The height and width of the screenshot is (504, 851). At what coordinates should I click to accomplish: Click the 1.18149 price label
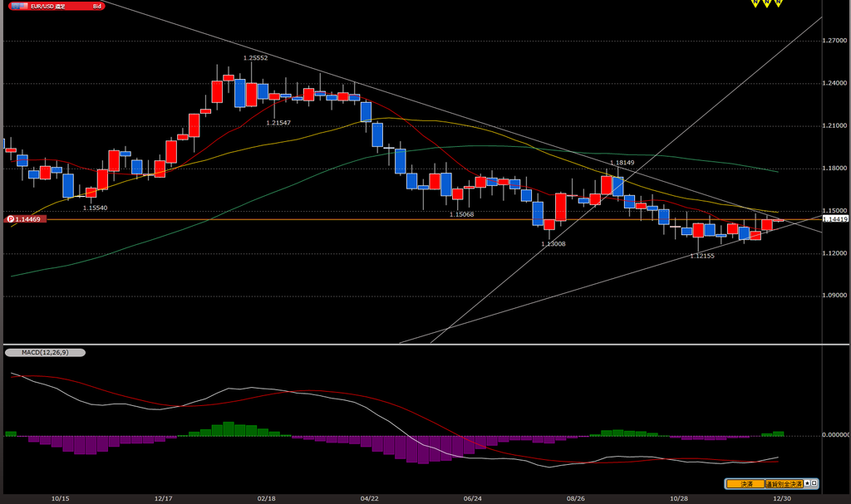point(622,163)
